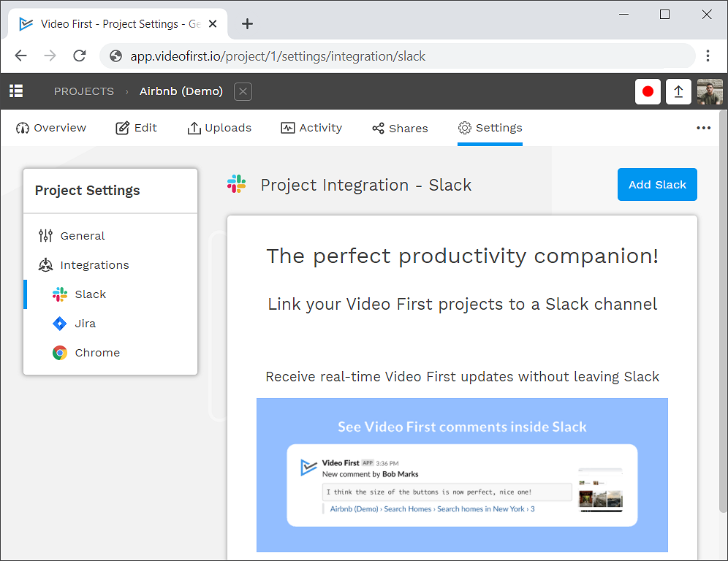728x561 pixels.
Task: Open the Uploads tab
Action: point(219,128)
